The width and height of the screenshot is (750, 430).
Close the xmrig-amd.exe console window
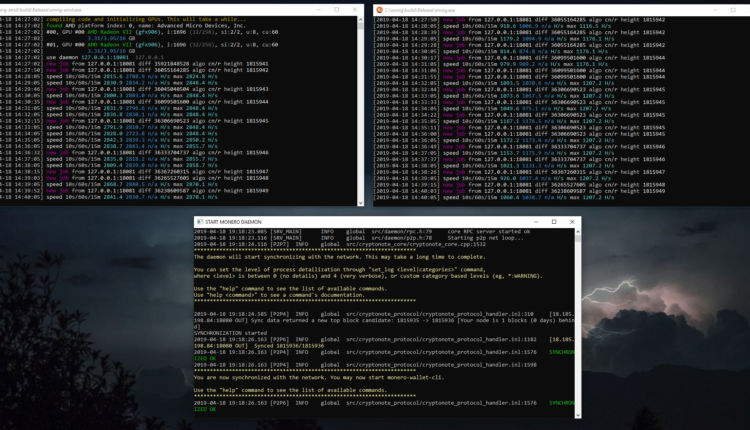click(x=354, y=9)
